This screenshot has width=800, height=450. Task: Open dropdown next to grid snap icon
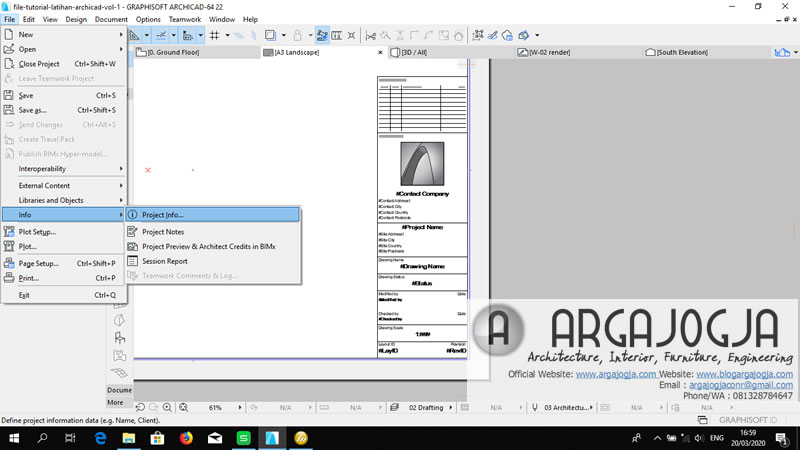[x=227, y=35]
